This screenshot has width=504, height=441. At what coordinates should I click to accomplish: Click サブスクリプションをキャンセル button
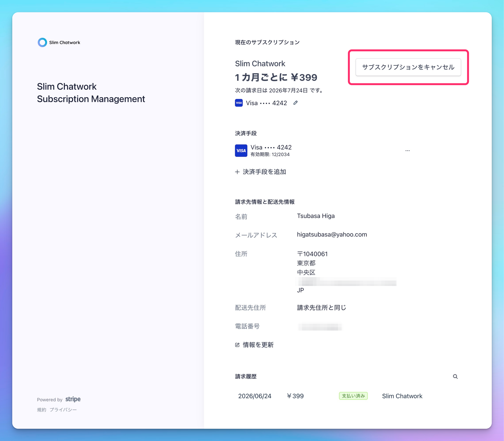[408, 67]
